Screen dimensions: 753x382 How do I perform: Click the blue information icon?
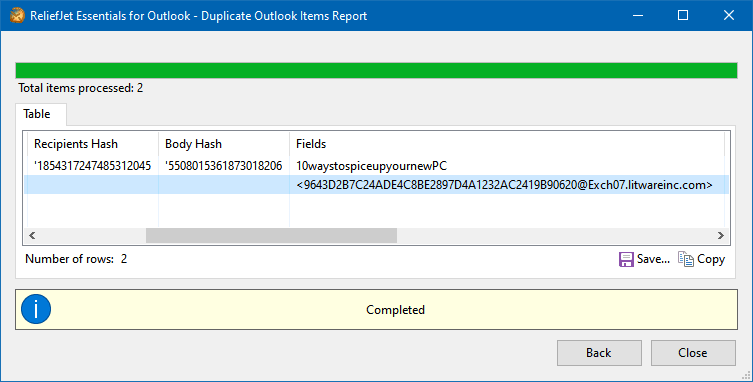click(x=36, y=309)
